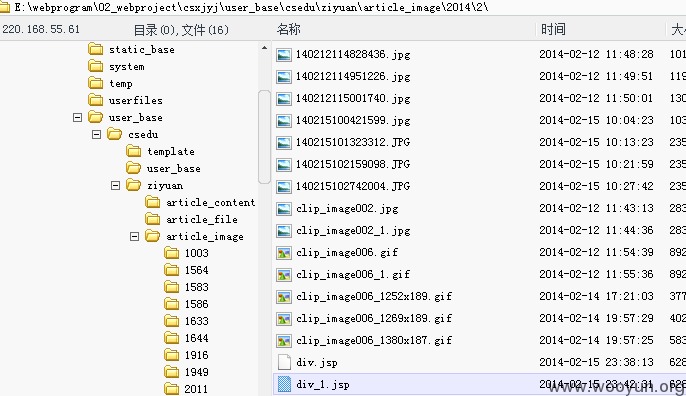Select the article_content folder icon
Image resolution: width=686 pixels, height=396 pixels.
pos(153,202)
